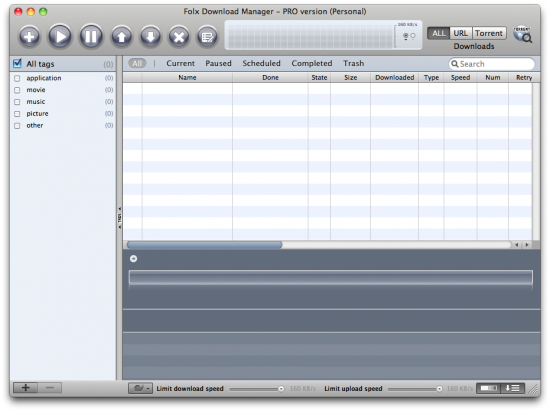Viewport: 550px width, 411px height.
Task: Click the horizontal scrollbar thumb
Action: [x=204, y=245]
